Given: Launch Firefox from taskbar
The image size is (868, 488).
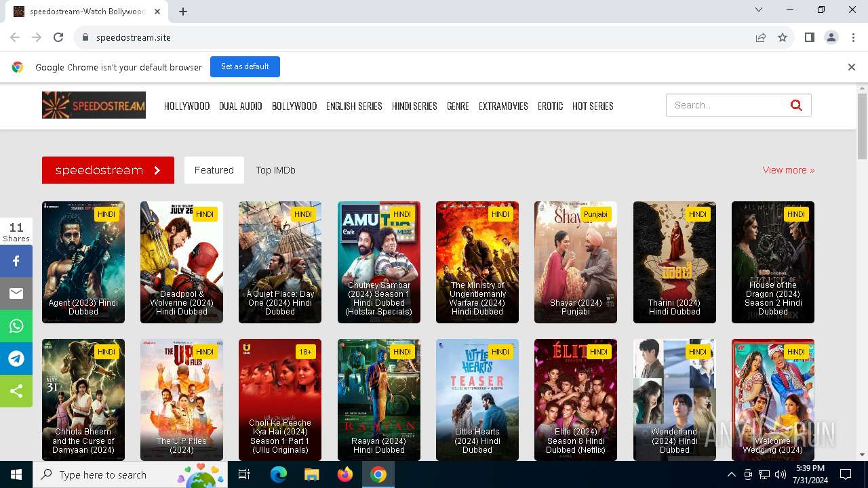Looking at the screenshot, I should coord(345,474).
